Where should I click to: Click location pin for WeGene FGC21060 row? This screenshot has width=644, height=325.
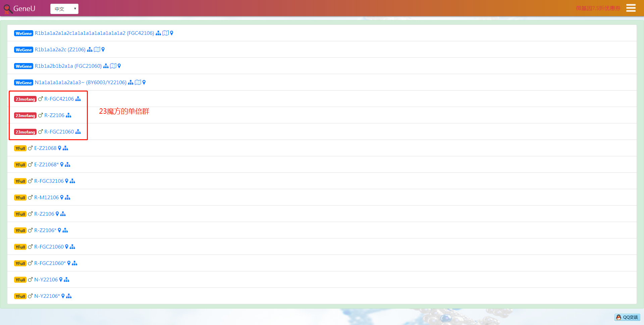point(119,66)
